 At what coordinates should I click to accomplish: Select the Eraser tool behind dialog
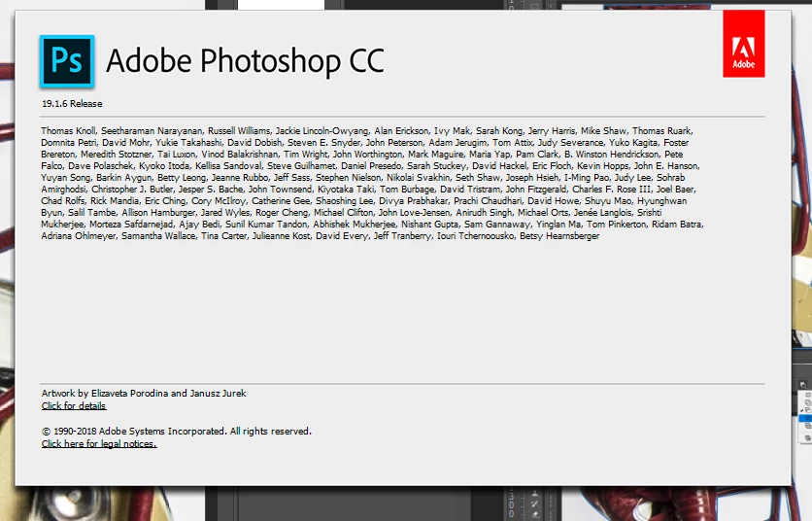point(535,514)
